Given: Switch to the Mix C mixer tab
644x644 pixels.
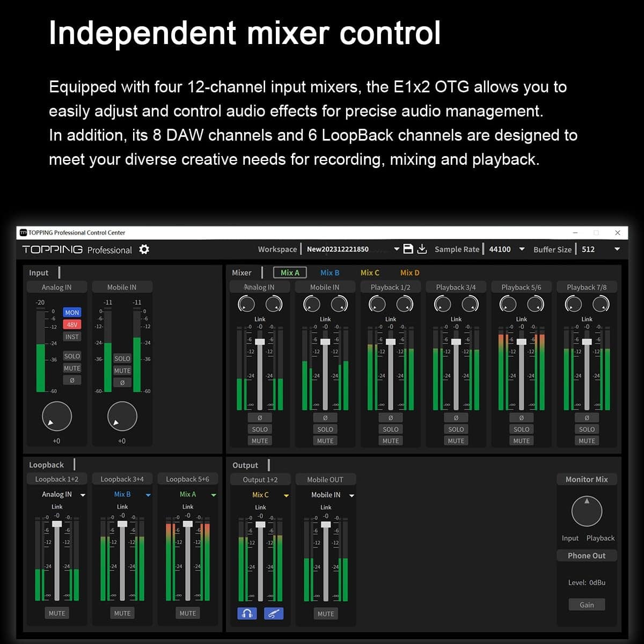Looking at the screenshot, I should point(370,273).
